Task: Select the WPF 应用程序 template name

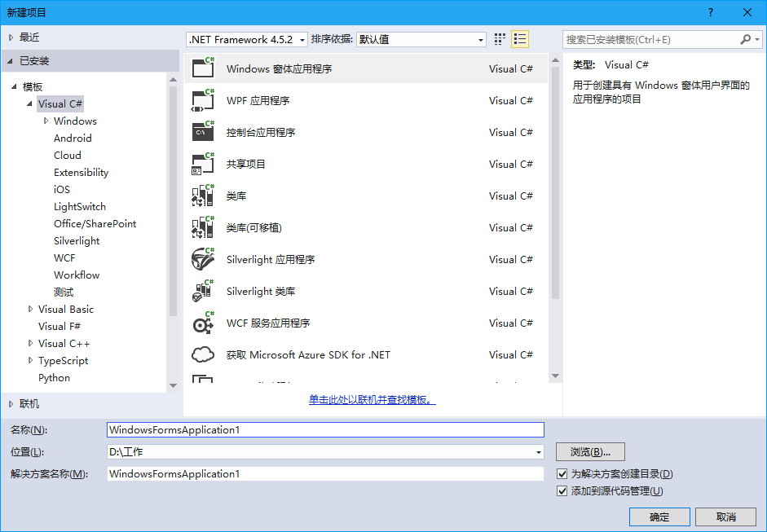Action: (x=258, y=101)
